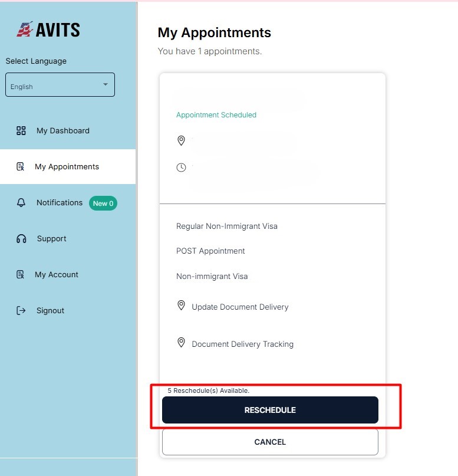Open the Document Delivery Tracking link
The height and width of the screenshot is (476, 458).
pos(242,344)
